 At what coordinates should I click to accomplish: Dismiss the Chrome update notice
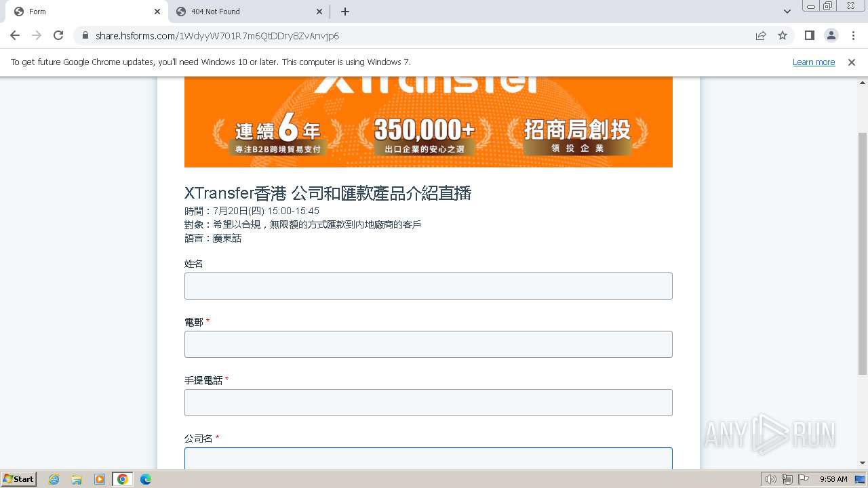click(852, 62)
